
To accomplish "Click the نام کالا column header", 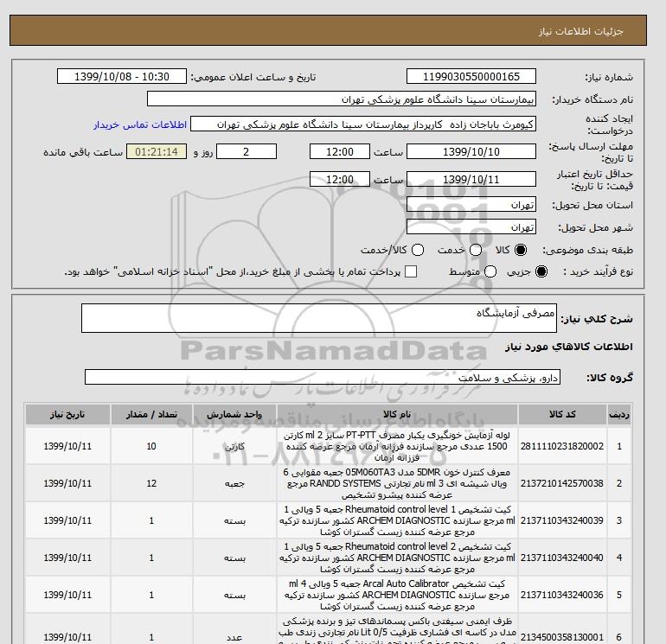I will click(x=397, y=414).
